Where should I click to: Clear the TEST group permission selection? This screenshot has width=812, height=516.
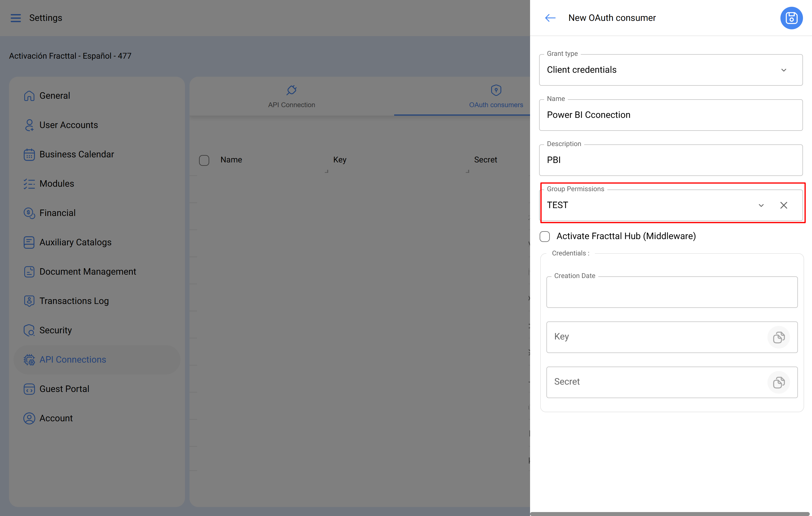click(x=783, y=205)
